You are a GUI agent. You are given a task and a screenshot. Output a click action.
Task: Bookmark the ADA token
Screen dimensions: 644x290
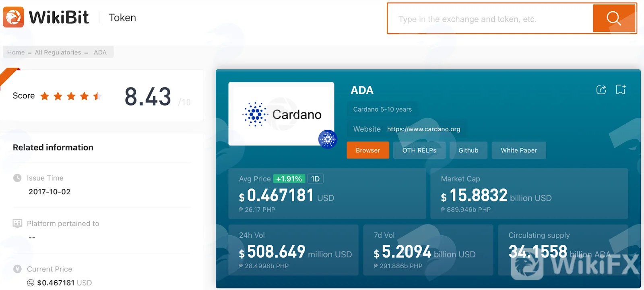click(621, 89)
